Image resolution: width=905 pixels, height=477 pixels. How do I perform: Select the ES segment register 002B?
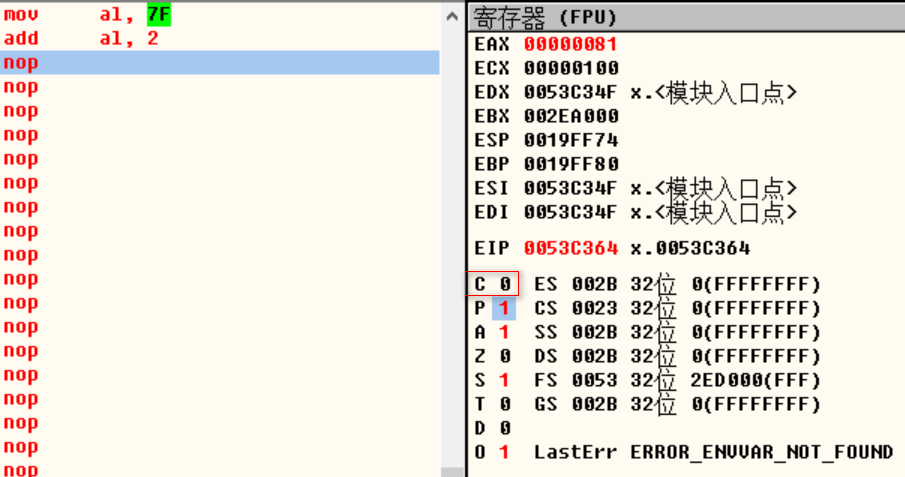click(594, 284)
